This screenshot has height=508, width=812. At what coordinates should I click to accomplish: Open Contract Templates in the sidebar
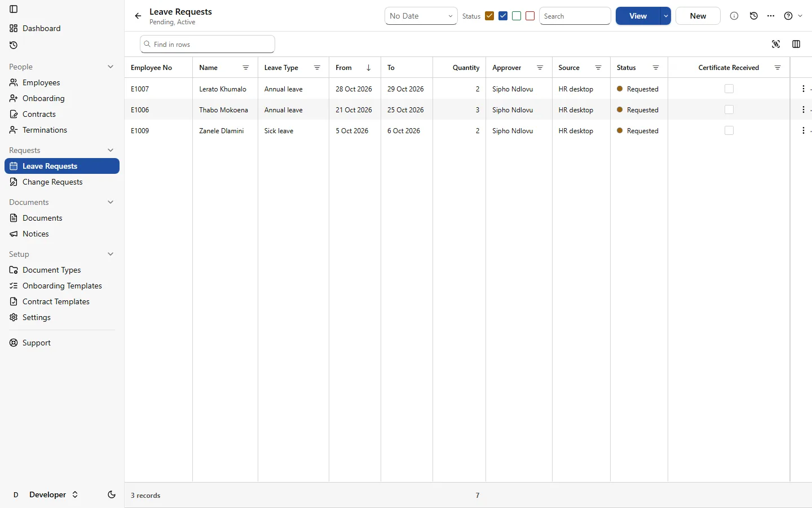62,301
